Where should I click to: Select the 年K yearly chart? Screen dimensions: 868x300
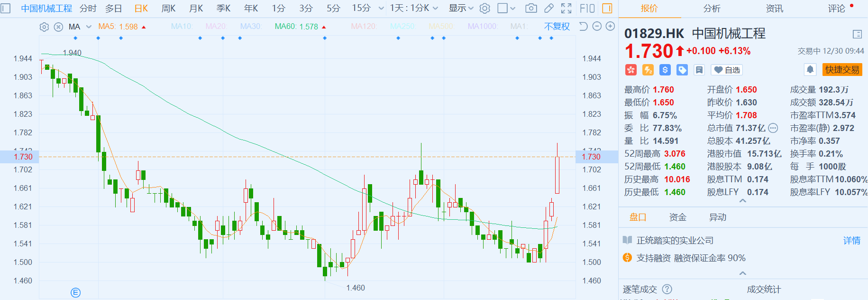click(251, 9)
